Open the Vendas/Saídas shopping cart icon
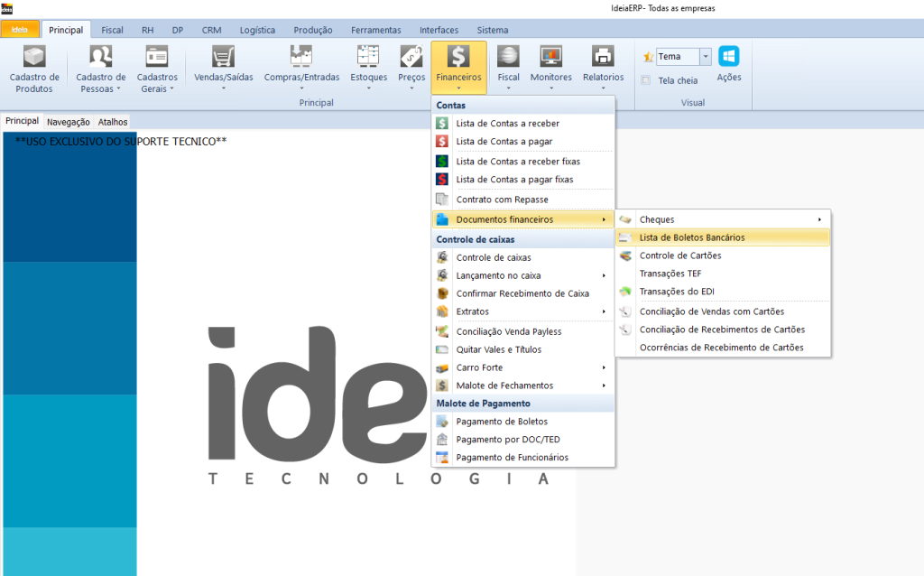Image resolution: width=924 pixels, height=576 pixels. 224,57
